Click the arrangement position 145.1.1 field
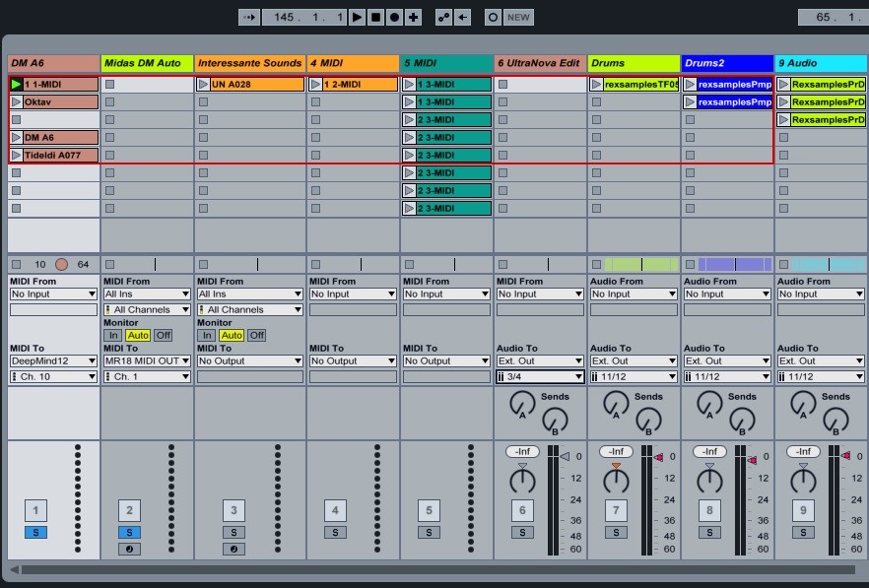Viewport: 869px width, 588px height. point(304,17)
